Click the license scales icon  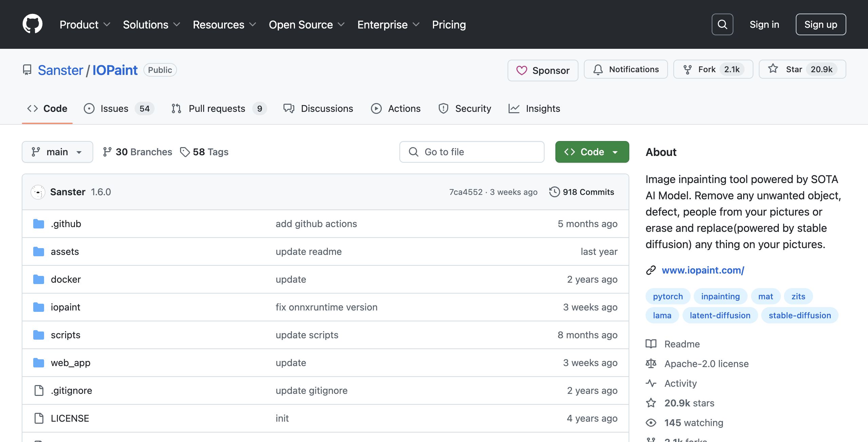[651, 364]
